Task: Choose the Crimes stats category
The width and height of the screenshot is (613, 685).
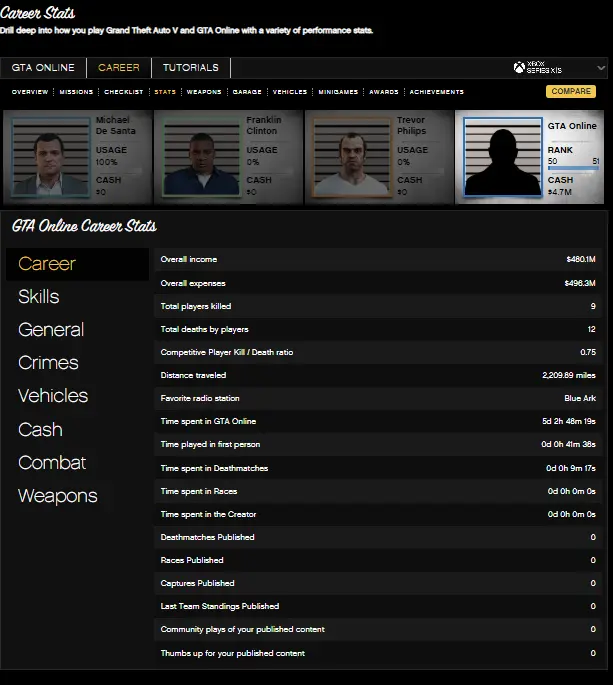Action: pyautogui.click(x=48, y=363)
